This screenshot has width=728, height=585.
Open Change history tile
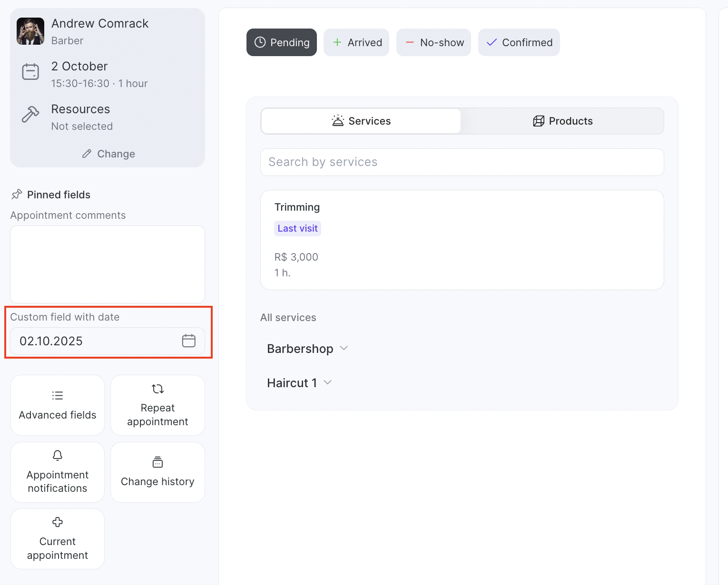[157, 472]
